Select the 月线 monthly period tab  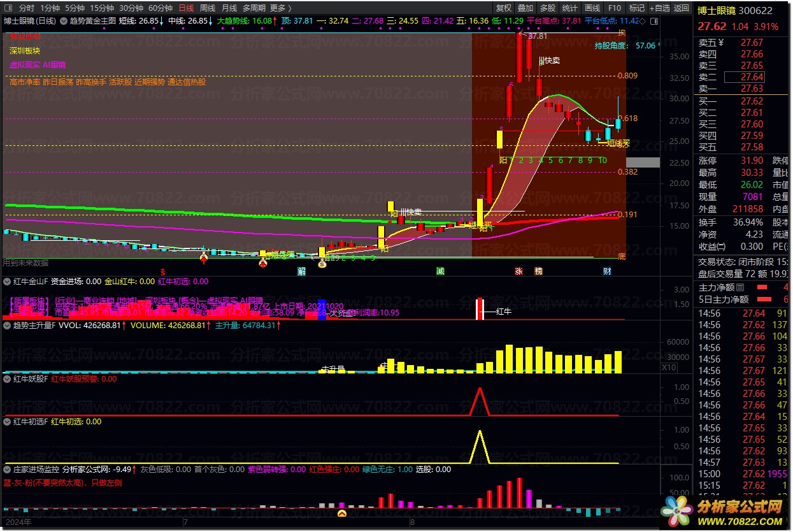229,8
